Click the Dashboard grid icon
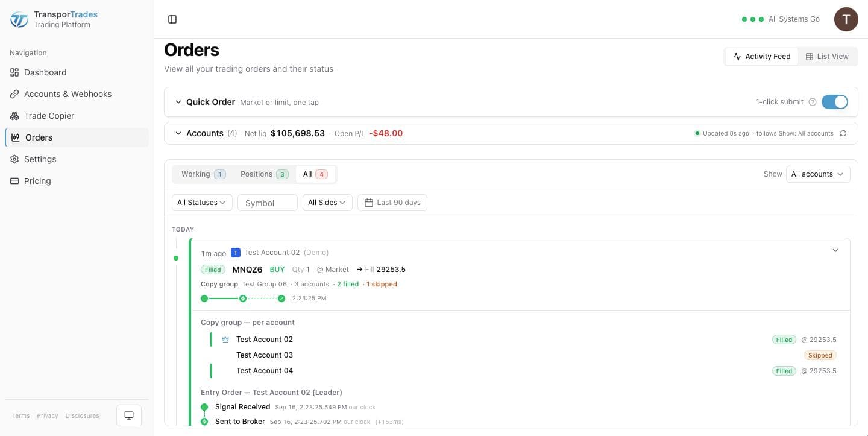 pos(14,72)
